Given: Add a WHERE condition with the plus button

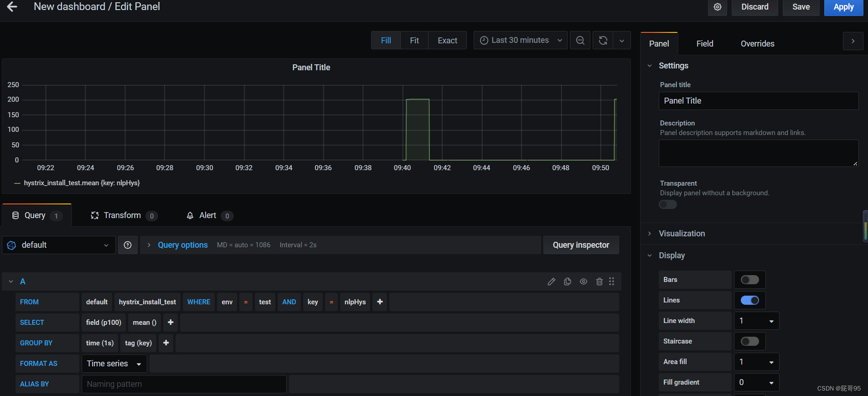Looking at the screenshot, I should 380,302.
